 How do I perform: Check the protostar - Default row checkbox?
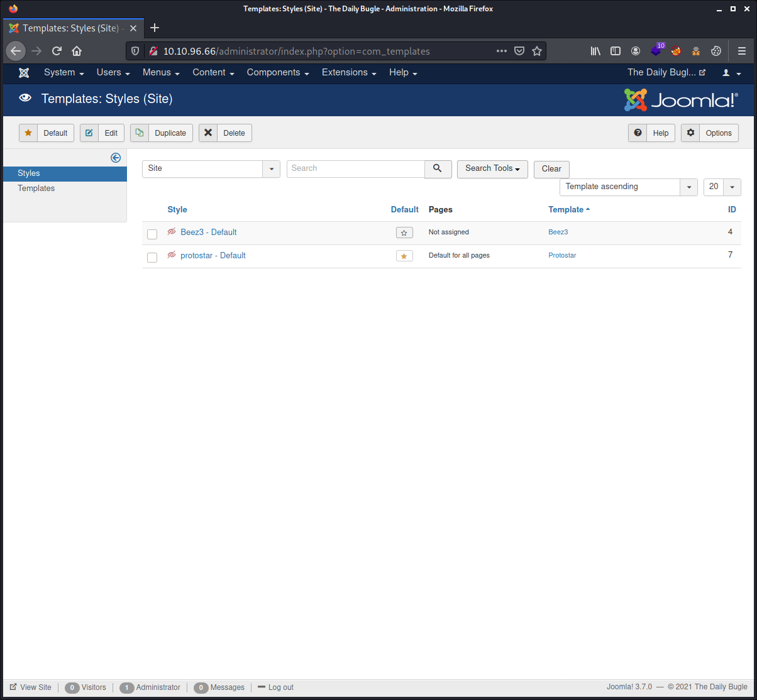click(152, 258)
